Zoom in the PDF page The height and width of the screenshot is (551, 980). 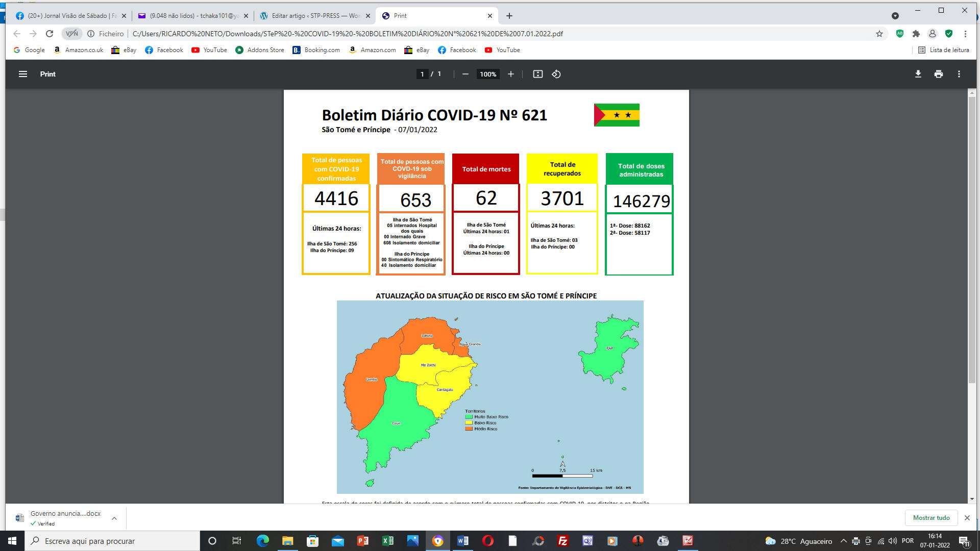coord(510,74)
